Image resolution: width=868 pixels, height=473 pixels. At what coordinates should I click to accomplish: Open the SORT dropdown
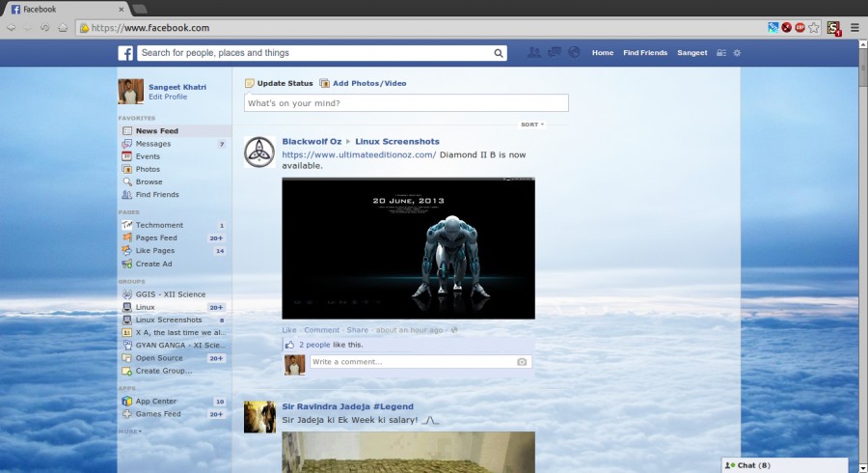click(532, 125)
